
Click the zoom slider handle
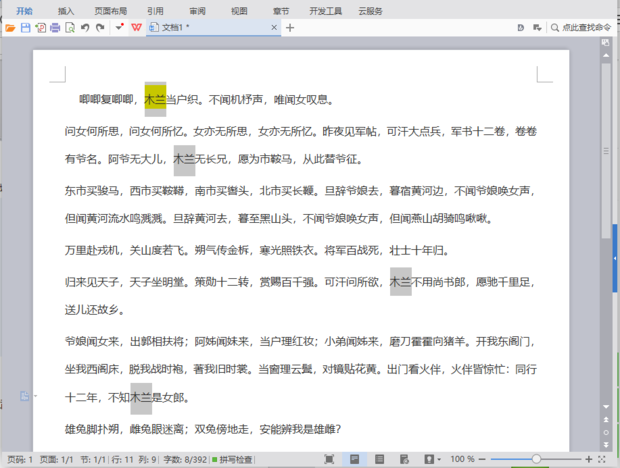[x=536, y=459]
